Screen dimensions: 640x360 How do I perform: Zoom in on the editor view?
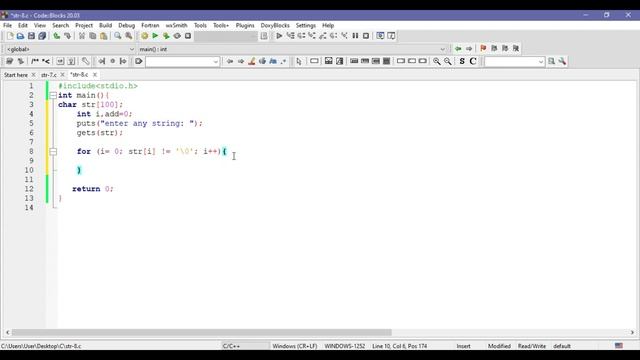coord(437,61)
